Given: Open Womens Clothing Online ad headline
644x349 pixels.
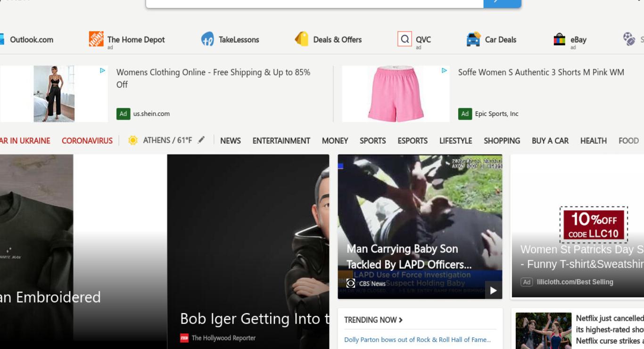Looking at the screenshot, I should click(214, 78).
